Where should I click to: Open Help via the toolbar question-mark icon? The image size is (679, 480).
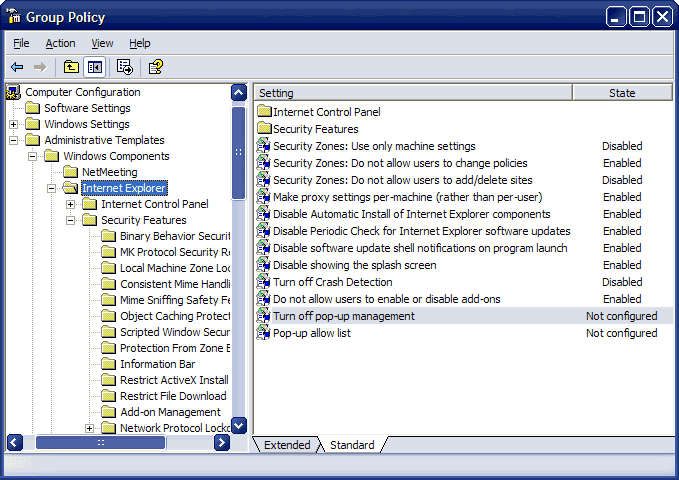[x=155, y=67]
